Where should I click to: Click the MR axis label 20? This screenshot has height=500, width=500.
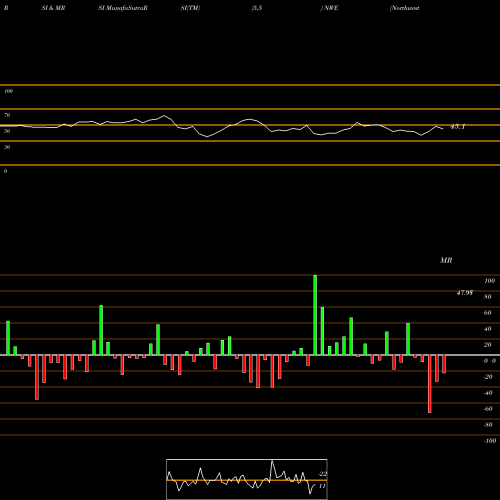[x=488, y=345]
